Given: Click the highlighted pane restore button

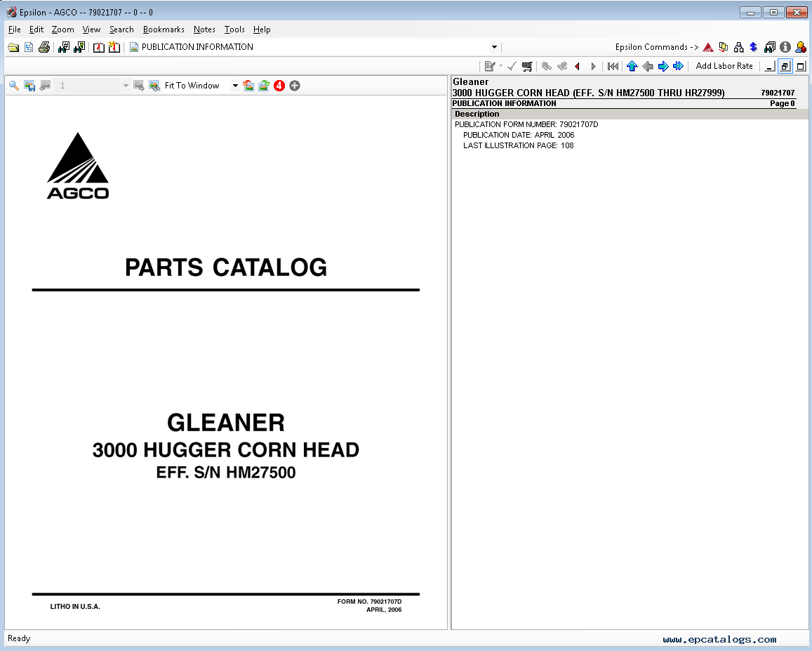Looking at the screenshot, I should (x=785, y=66).
